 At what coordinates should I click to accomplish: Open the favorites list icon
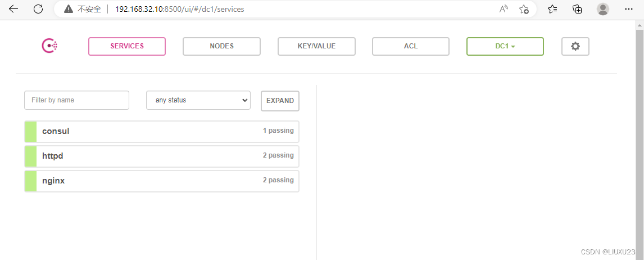pyautogui.click(x=553, y=9)
